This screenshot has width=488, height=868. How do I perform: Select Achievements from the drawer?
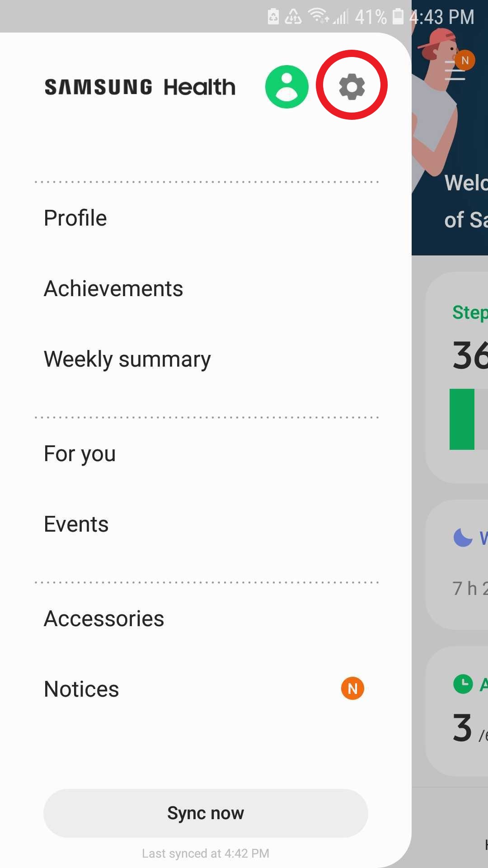[x=113, y=288]
